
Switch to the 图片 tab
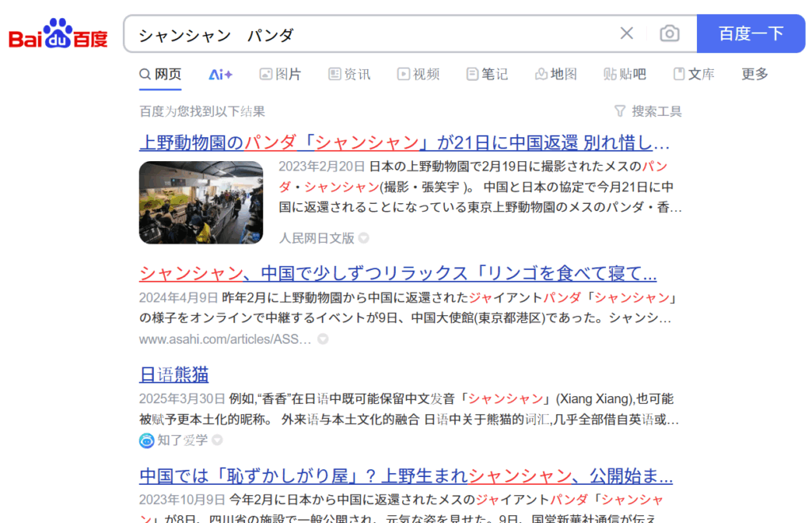tap(280, 74)
